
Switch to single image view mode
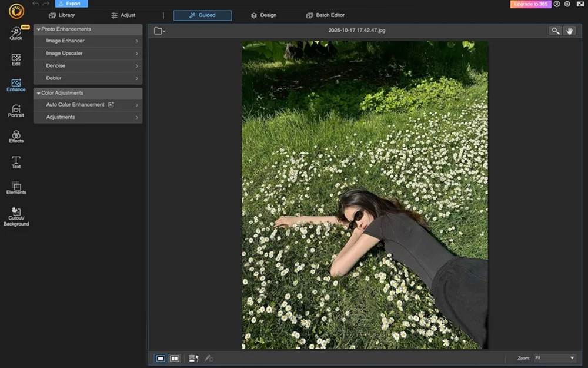point(161,358)
